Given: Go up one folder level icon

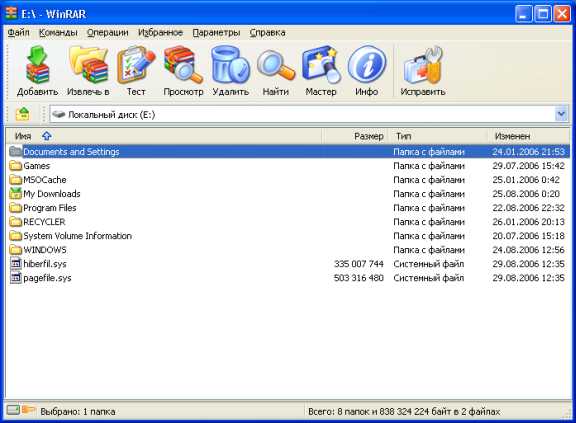Looking at the screenshot, I should click(23, 114).
